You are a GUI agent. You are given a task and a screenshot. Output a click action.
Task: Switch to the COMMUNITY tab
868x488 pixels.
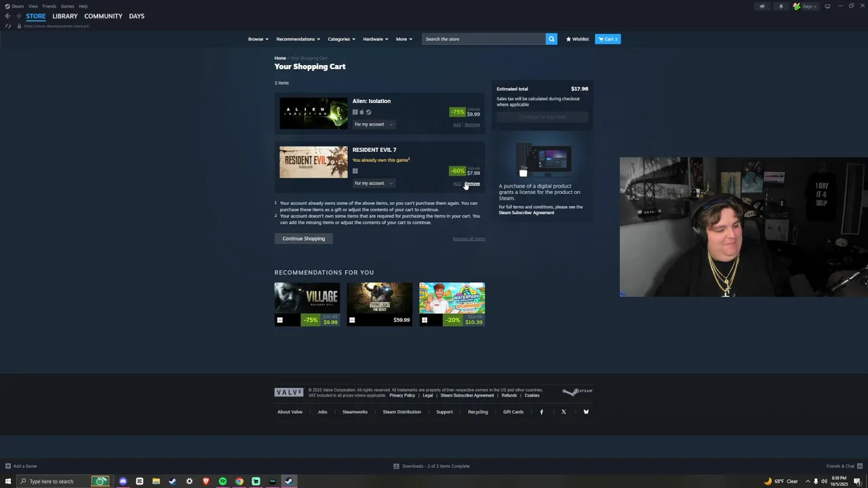point(103,16)
